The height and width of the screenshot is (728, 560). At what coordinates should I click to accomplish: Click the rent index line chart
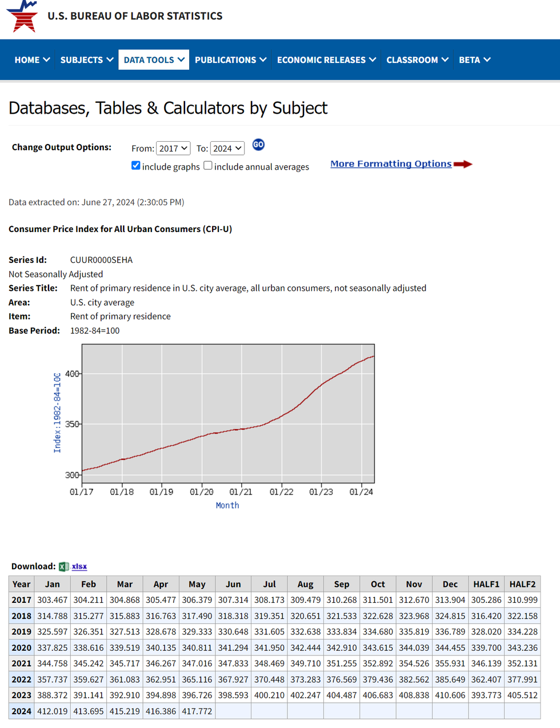228,414
